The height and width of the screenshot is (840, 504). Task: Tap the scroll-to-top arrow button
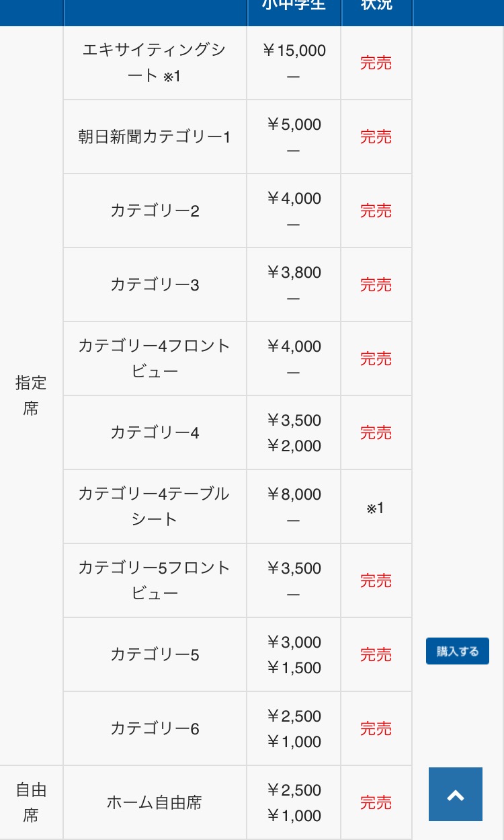click(456, 794)
